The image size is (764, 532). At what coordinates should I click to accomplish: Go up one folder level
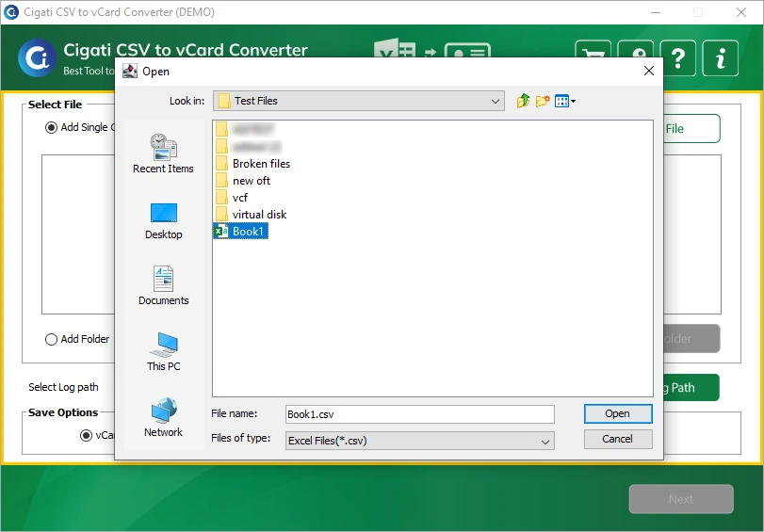point(523,101)
